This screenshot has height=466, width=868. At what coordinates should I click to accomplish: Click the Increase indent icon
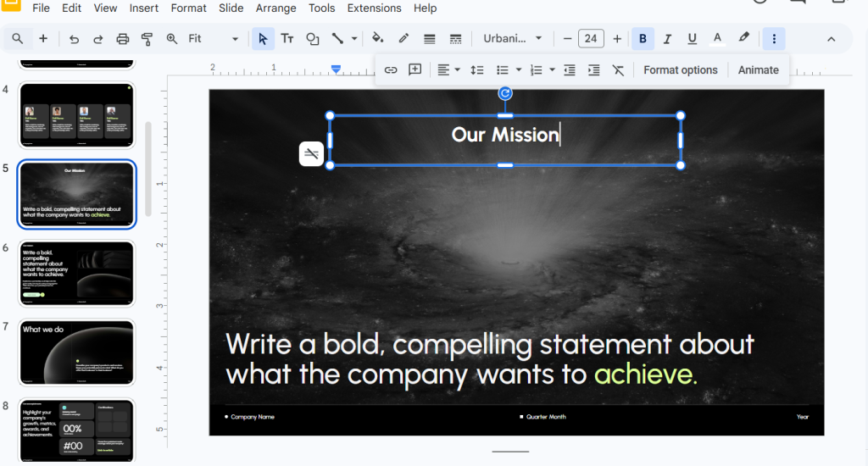(593, 70)
